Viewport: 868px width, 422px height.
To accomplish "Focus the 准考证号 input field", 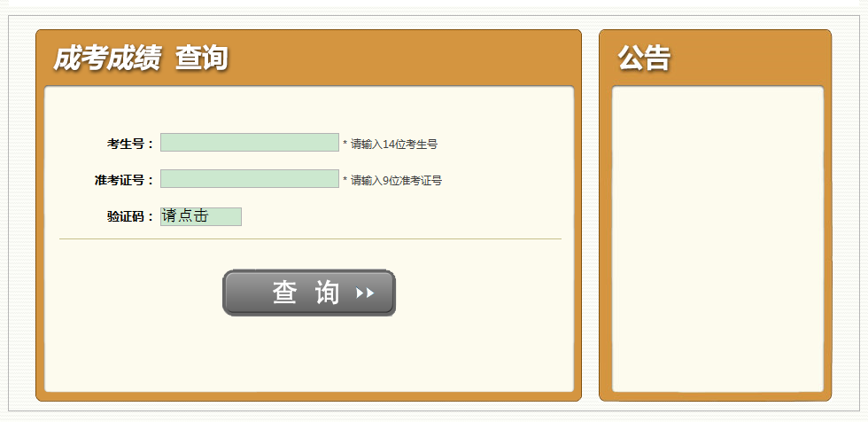I will (x=250, y=179).
